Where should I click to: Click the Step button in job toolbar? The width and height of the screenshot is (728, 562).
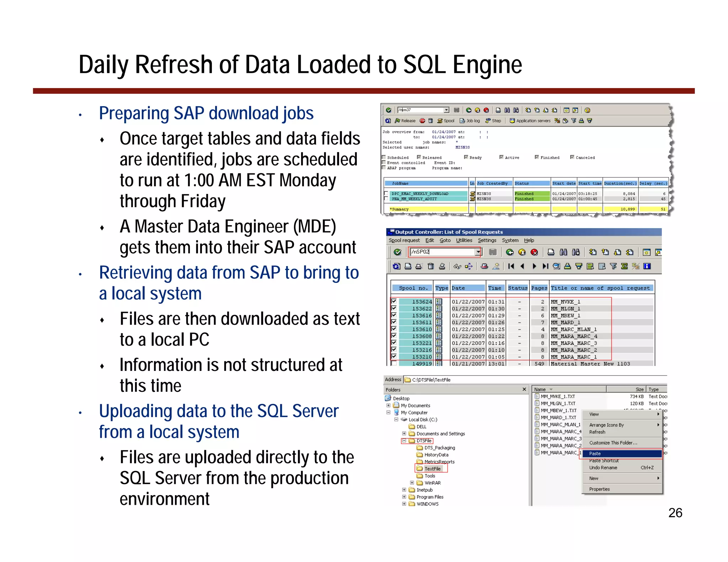point(493,121)
